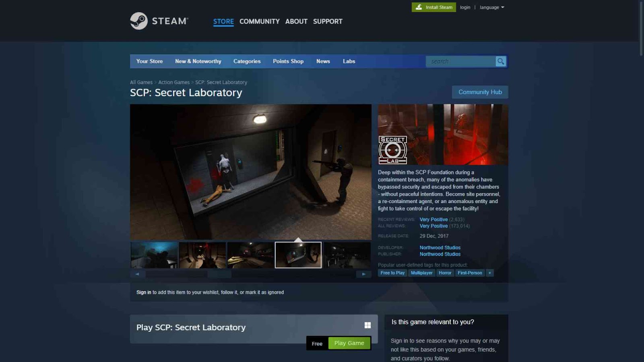Select the Horror tag
The width and height of the screenshot is (644, 362).
point(445,273)
